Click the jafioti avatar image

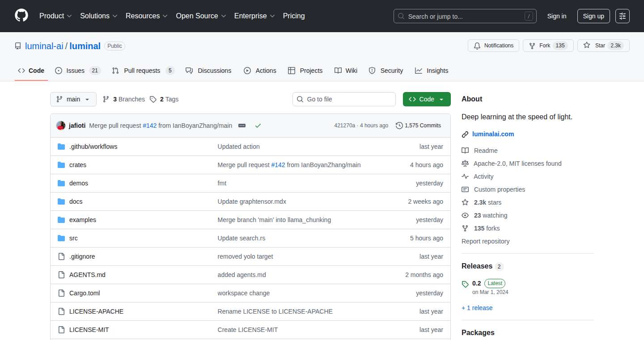click(x=61, y=126)
